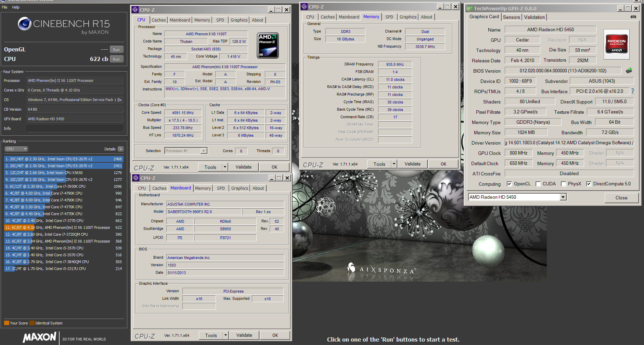This screenshot has width=644, height=345.
Task: Click the Info input field in Your System
Action: (75, 128)
